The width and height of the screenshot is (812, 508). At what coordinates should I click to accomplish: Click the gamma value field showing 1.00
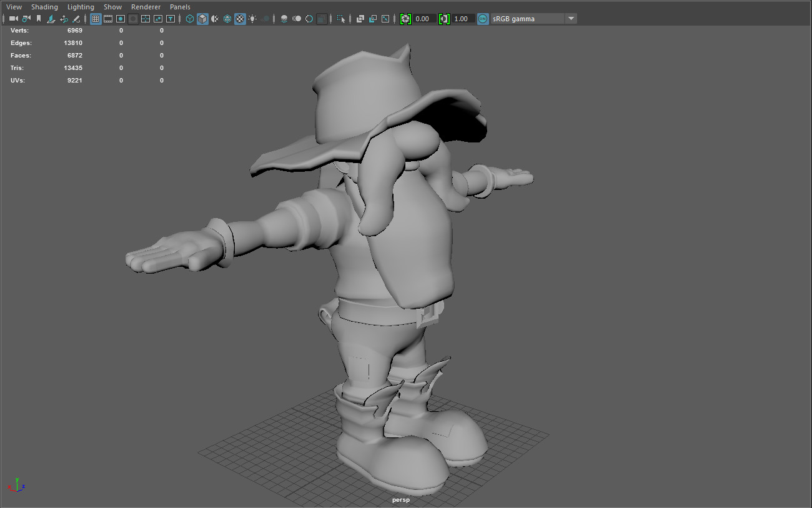[463, 19]
